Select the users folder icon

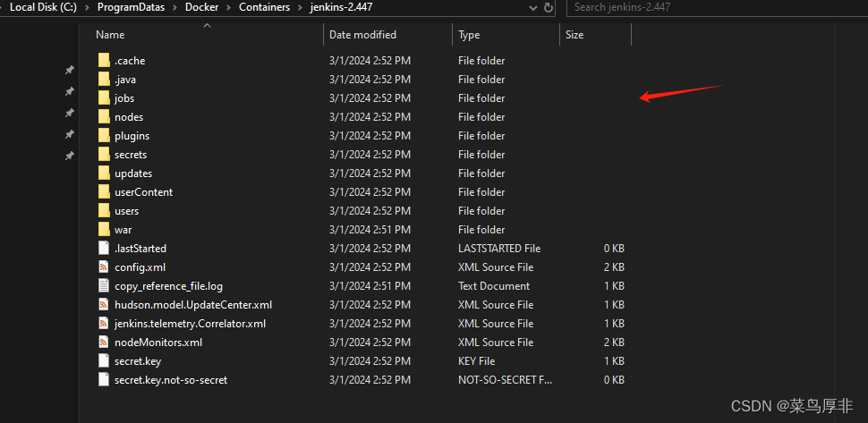pos(104,211)
